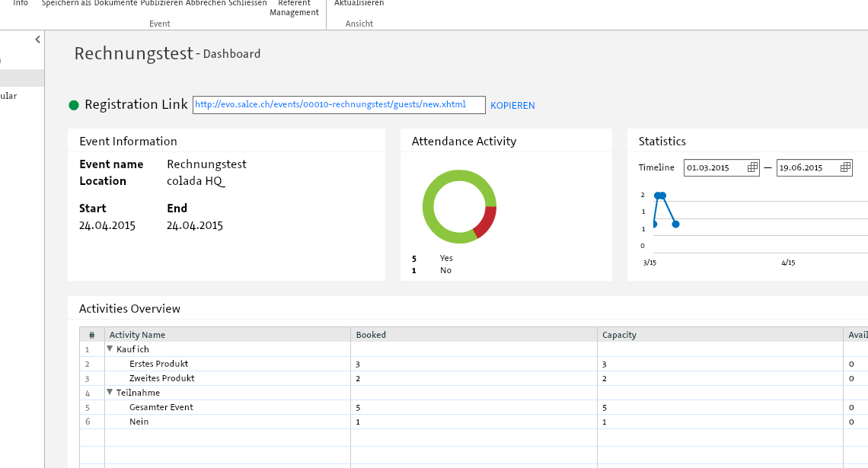Click the Booked cell of Zweites Produkt

(x=474, y=378)
